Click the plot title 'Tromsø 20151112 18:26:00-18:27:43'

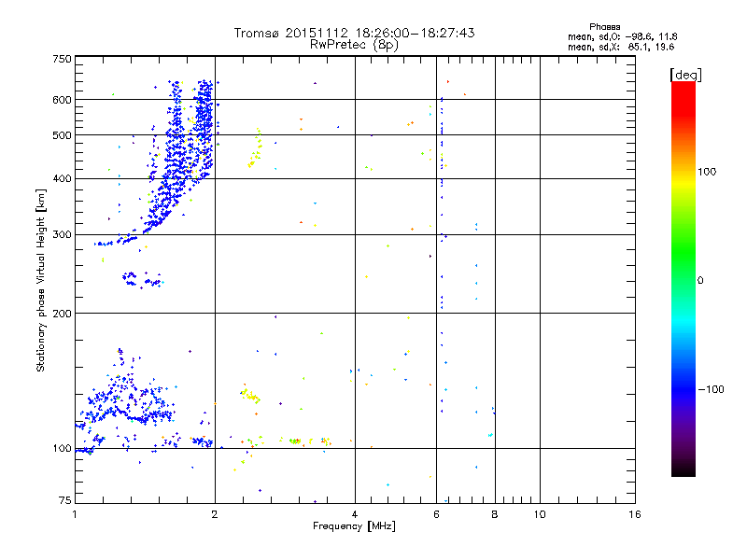[354, 33]
